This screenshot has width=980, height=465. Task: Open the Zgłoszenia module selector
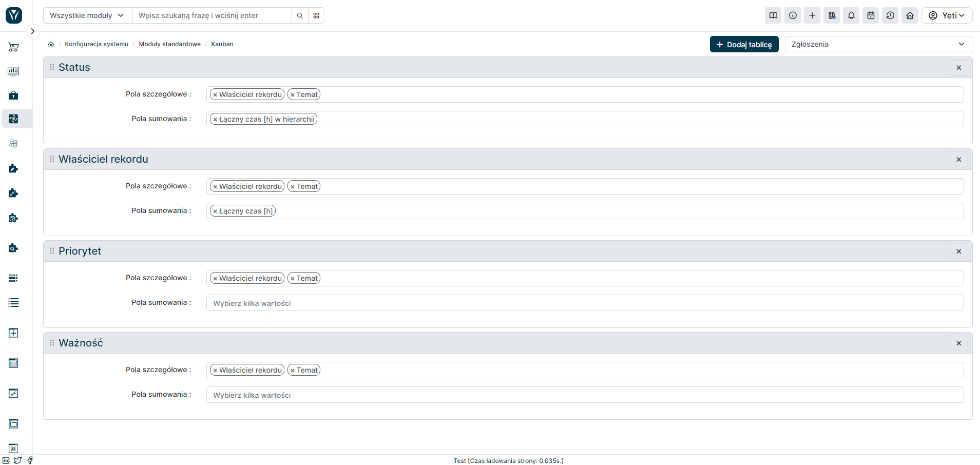point(878,44)
